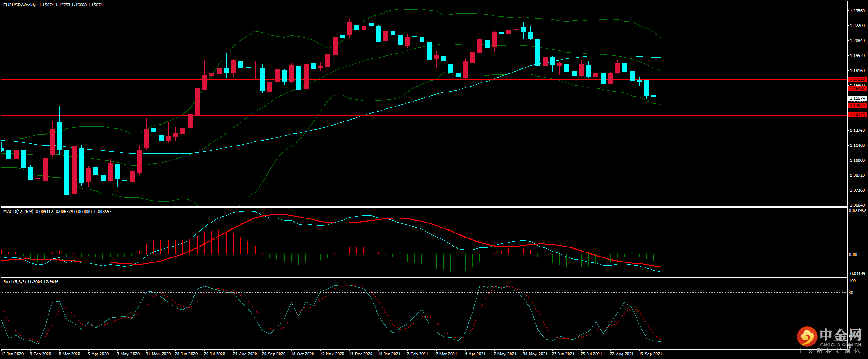Click the 5 Apr 2020 date label
Image resolution: width=868 pixels, height=359 pixels.
[x=98, y=354]
